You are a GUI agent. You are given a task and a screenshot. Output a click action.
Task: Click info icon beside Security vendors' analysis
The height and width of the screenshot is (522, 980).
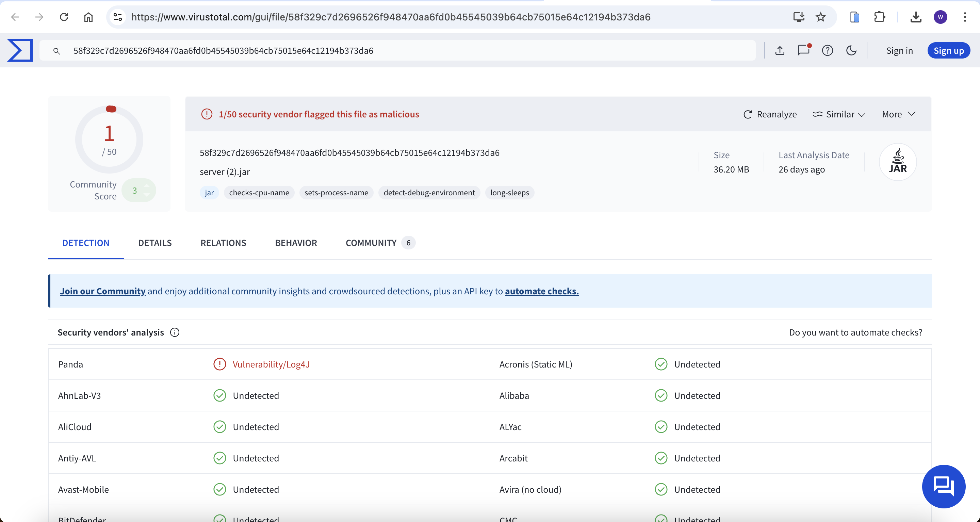click(x=175, y=332)
